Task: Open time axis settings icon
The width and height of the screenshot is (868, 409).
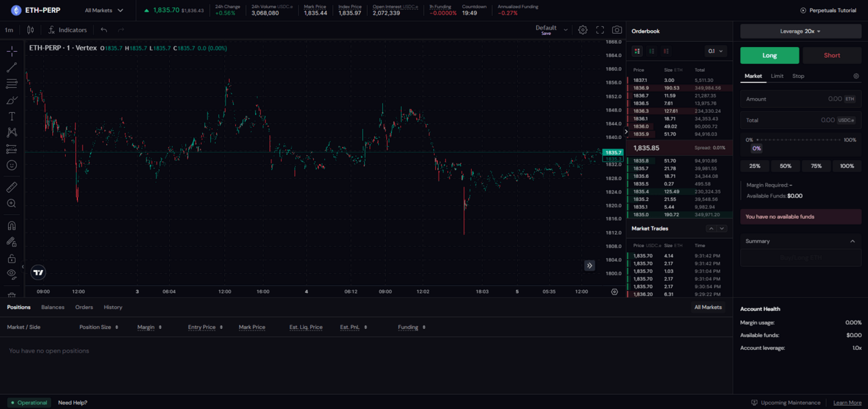Action: 614,291
